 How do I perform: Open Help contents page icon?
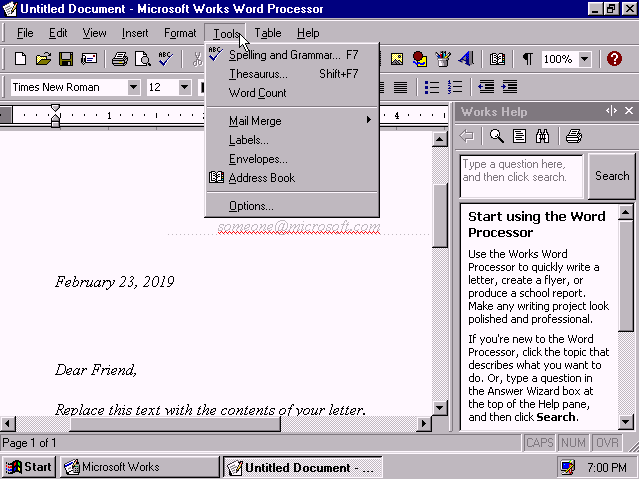(519, 136)
